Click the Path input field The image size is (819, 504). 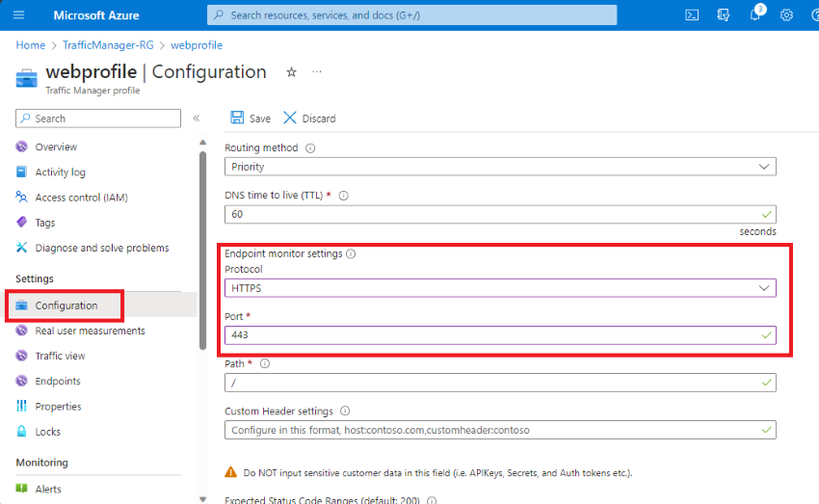(500, 383)
